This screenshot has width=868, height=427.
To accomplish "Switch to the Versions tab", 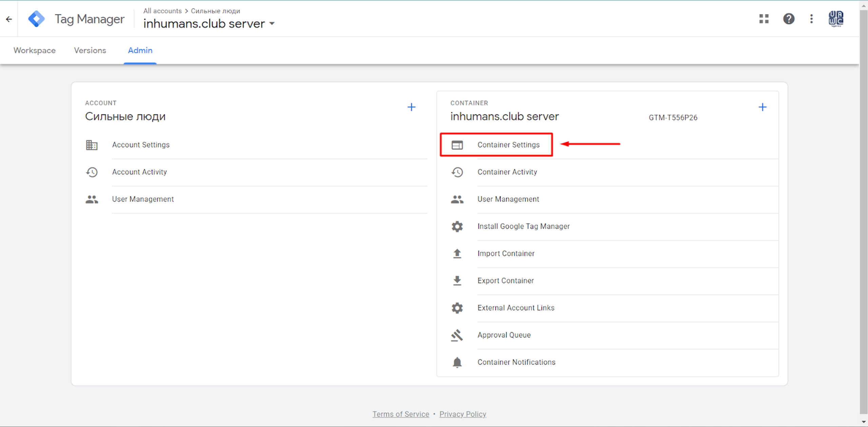I will (x=90, y=50).
